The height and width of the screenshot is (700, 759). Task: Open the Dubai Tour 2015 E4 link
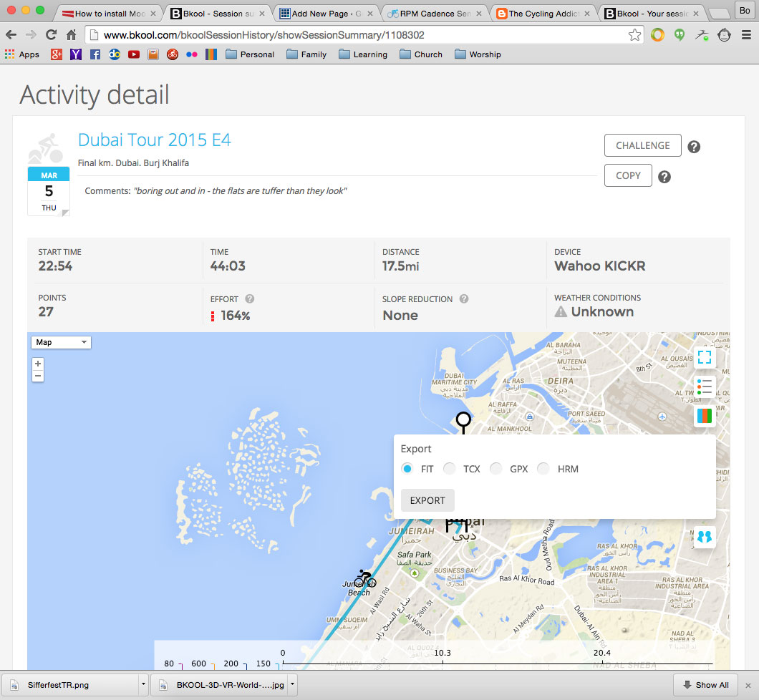(155, 140)
